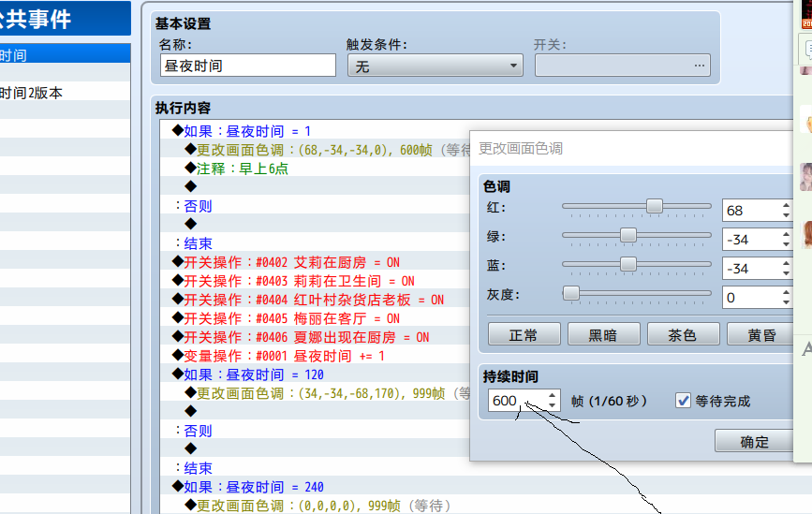The image size is (812, 514).
Task: Select the 开关操作 #0403 莉莉在卫生间 line
Action: tap(293, 281)
